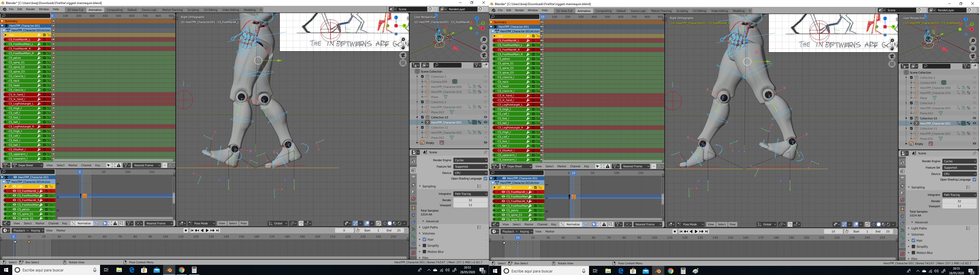
Task: Click proportional editing icon in left window's top Dope Sheet header
Action: point(165,165)
